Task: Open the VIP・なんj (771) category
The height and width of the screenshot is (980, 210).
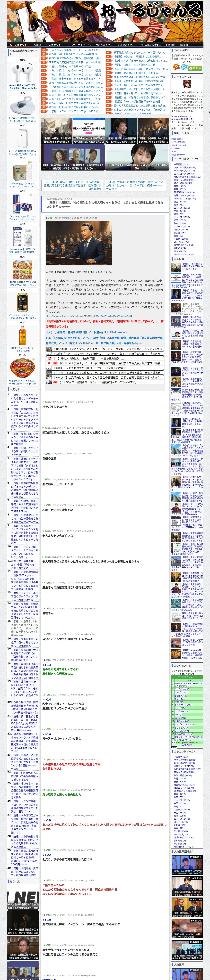Action: [182, 242]
